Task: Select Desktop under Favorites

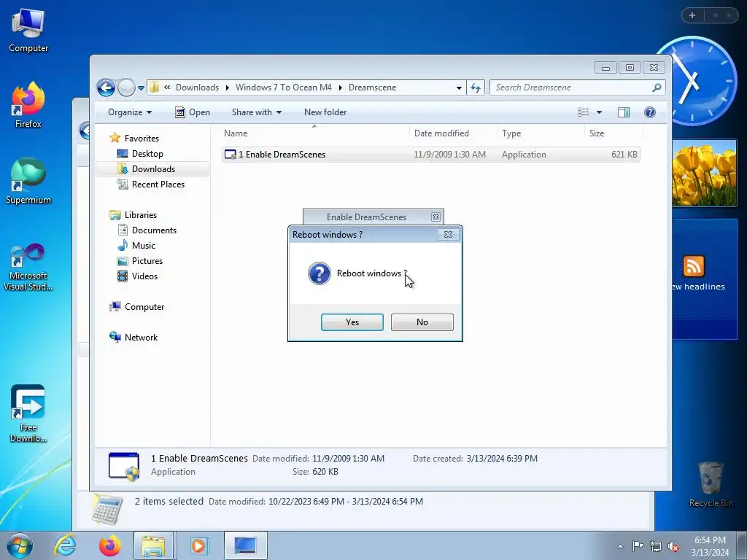Action: [147, 154]
